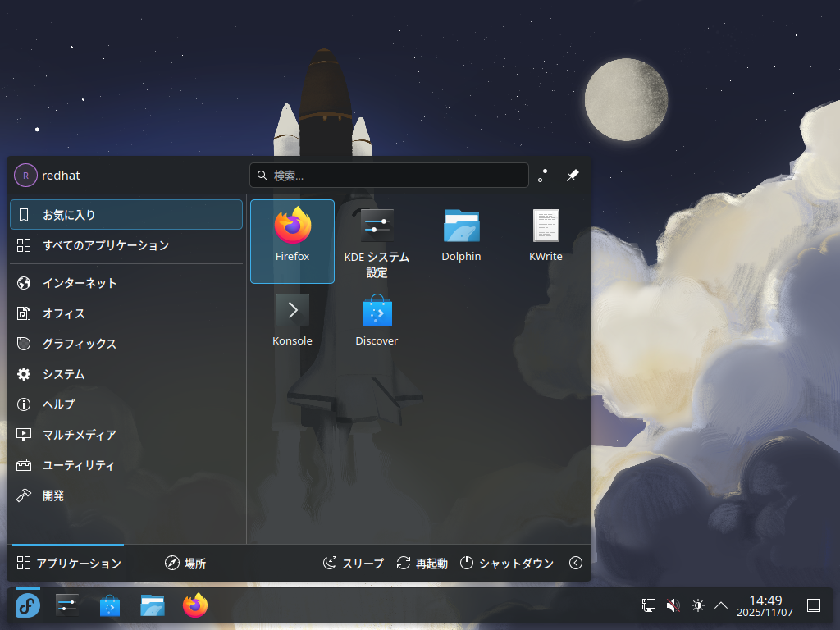Toggle the muted volume tray icon
Image resolution: width=840 pixels, height=630 pixels.
pos(673,605)
